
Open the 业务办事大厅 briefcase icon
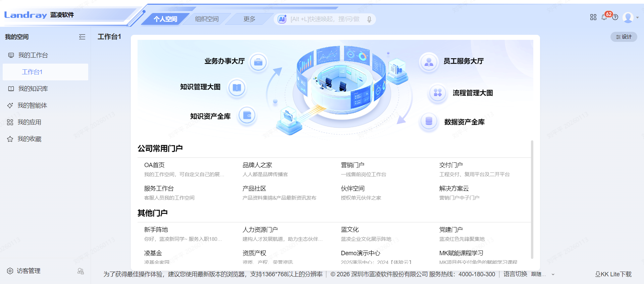pyautogui.click(x=258, y=62)
